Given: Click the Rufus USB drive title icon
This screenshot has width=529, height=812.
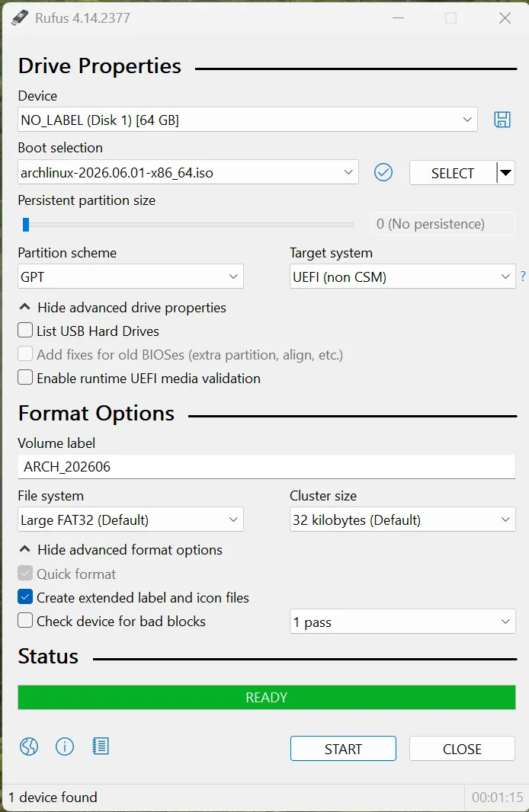Looking at the screenshot, I should tap(20, 18).
